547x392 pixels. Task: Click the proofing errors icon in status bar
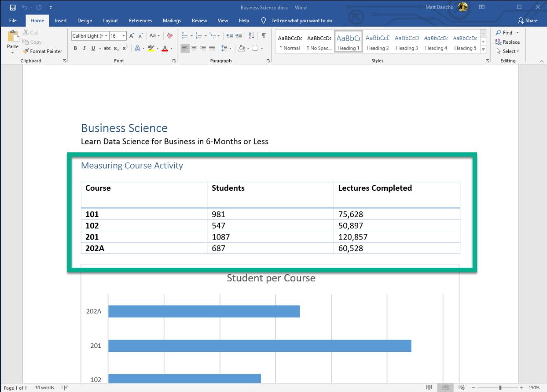point(65,387)
